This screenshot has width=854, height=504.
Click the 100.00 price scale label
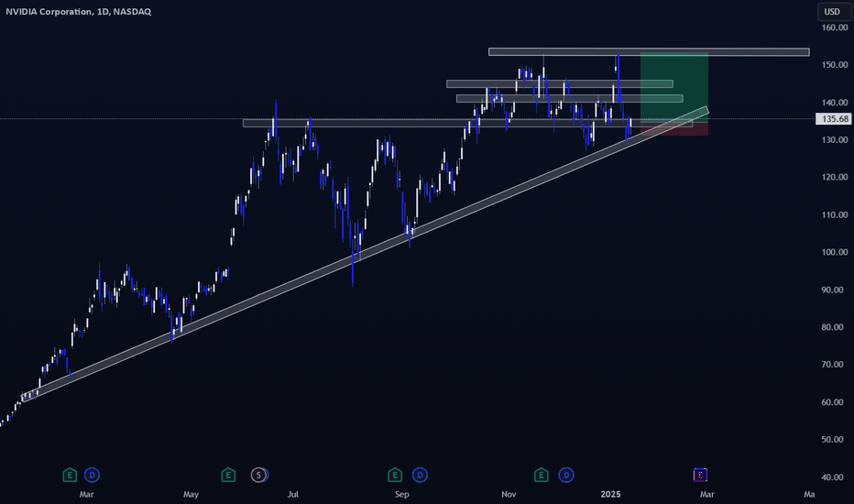click(x=835, y=252)
